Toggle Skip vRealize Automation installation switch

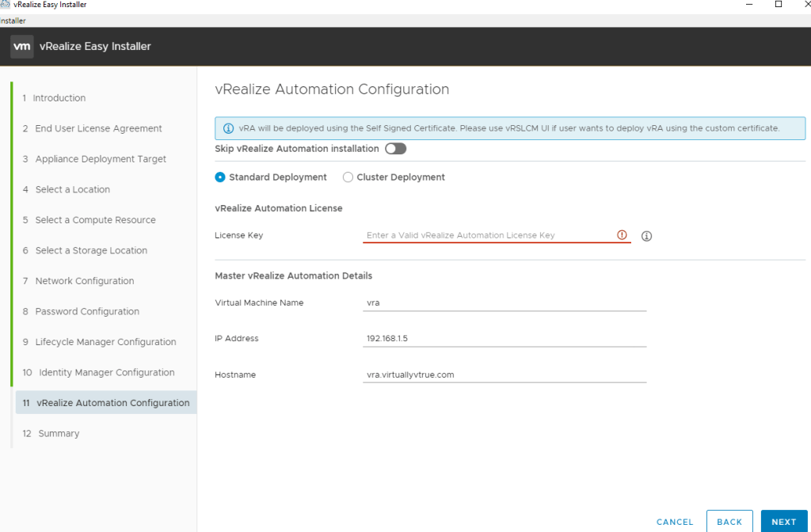(395, 149)
